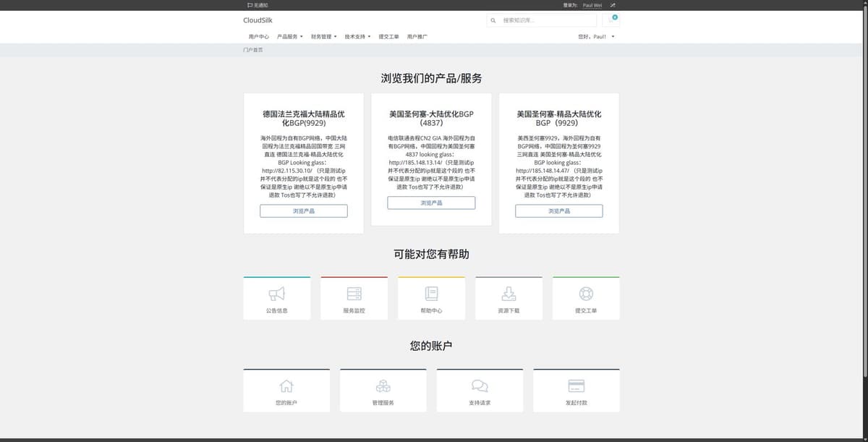868x442 pixels.
Task: Click the http://185.148.14.47/ looking glass text
Action: coord(543,170)
